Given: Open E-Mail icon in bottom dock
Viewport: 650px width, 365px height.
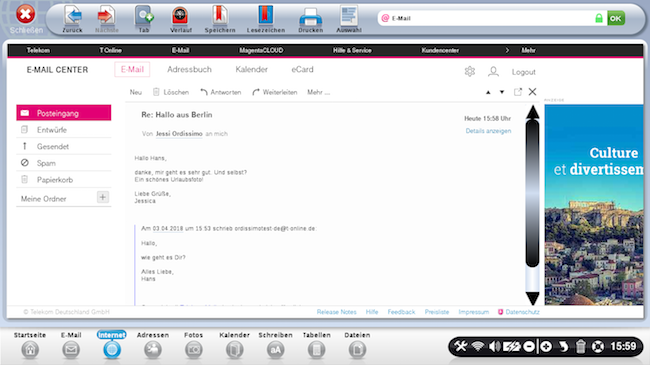Looking at the screenshot, I should click(x=71, y=350).
